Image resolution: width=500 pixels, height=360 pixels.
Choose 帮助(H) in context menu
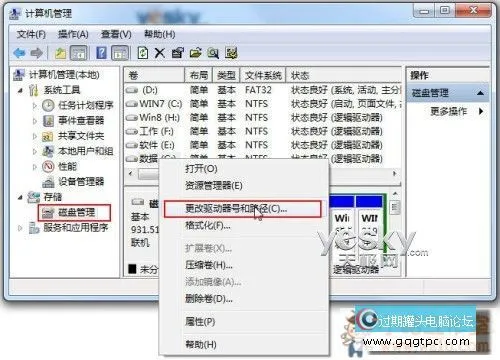tap(244, 344)
